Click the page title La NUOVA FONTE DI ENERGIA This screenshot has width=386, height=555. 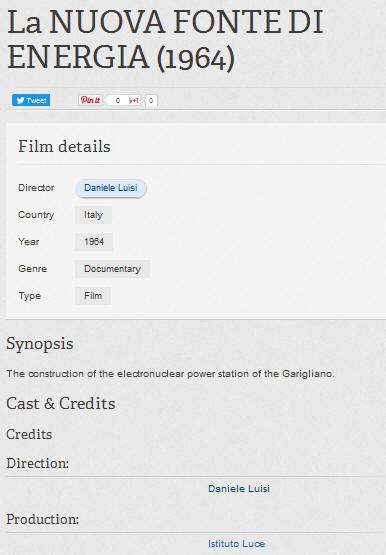[x=165, y=40]
